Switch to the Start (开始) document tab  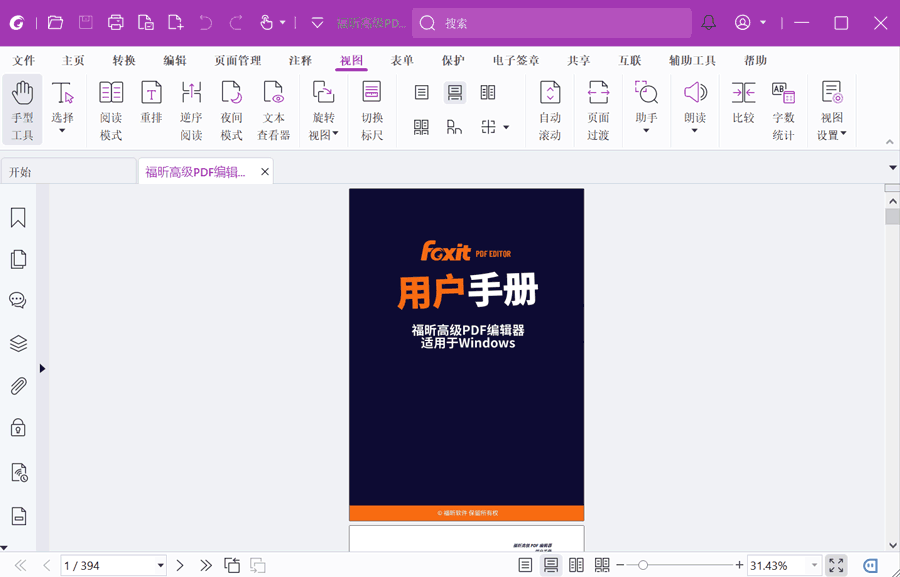coord(68,172)
